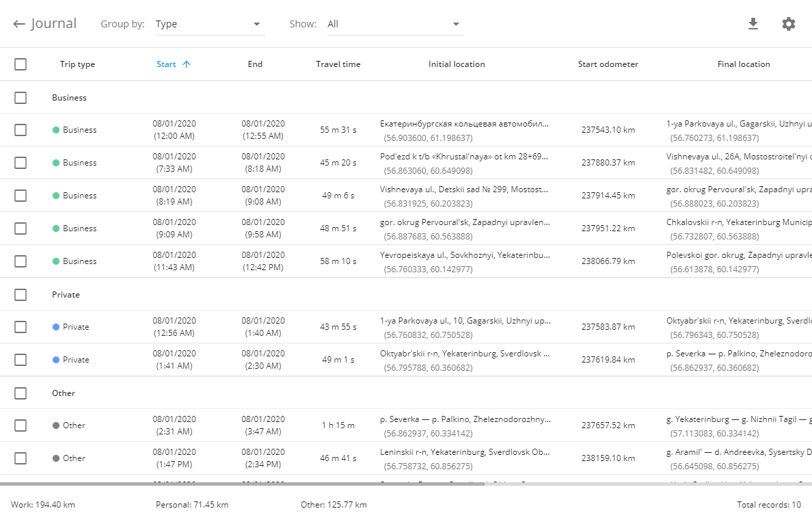Click travel time 55 m 31 s

pos(338,130)
